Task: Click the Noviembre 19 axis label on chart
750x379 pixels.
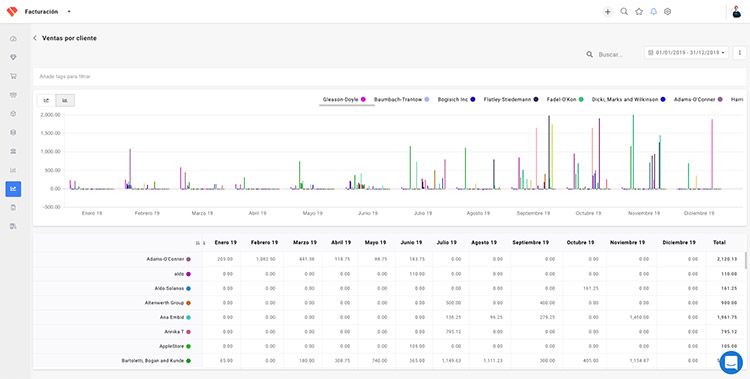Action: pos(644,213)
